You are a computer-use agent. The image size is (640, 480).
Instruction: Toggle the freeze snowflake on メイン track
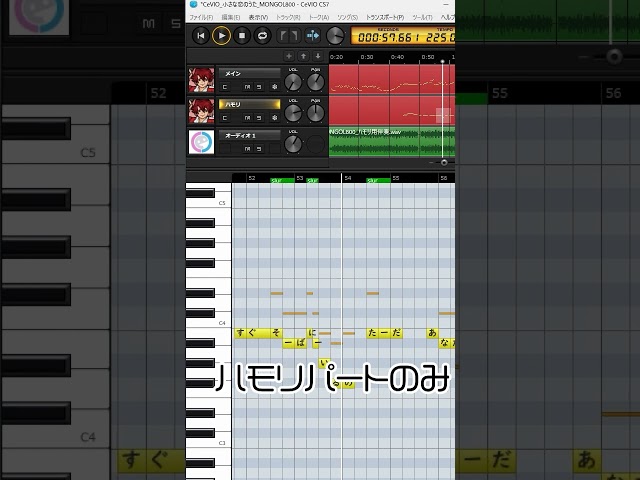[275, 87]
